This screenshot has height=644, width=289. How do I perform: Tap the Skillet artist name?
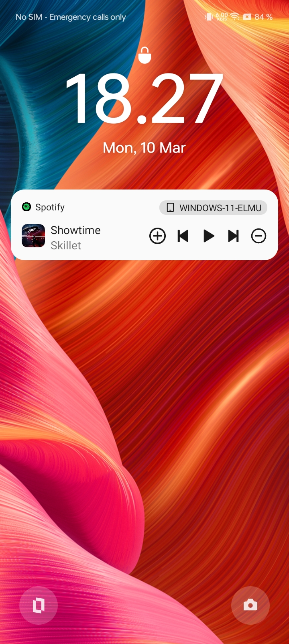66,245
